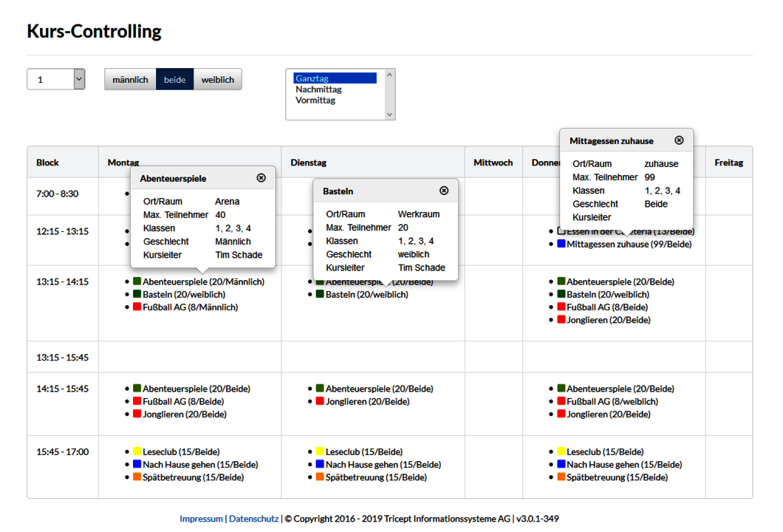Click orange square beside Monday Spätbetreuung
The height and width of the screenshot is (532, 783).
click(137, 477)
